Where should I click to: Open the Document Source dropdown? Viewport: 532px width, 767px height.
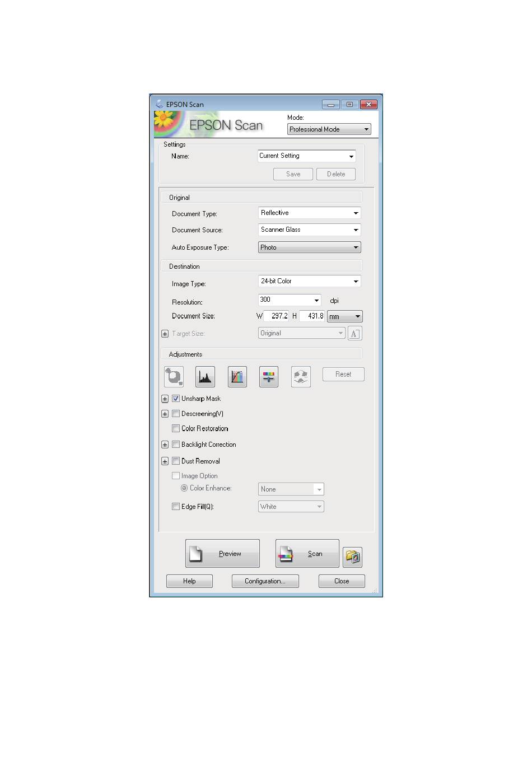pyautogui.click(x=309, y=230)
